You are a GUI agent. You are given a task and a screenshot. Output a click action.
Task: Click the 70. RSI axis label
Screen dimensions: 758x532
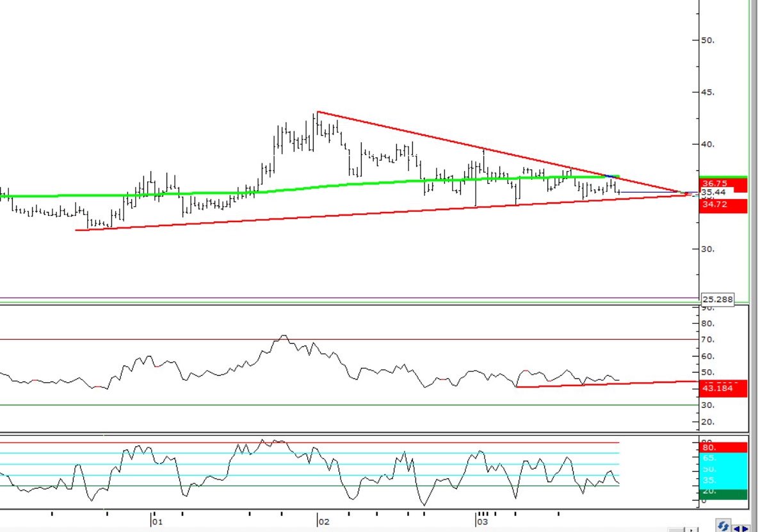[707, 340]
